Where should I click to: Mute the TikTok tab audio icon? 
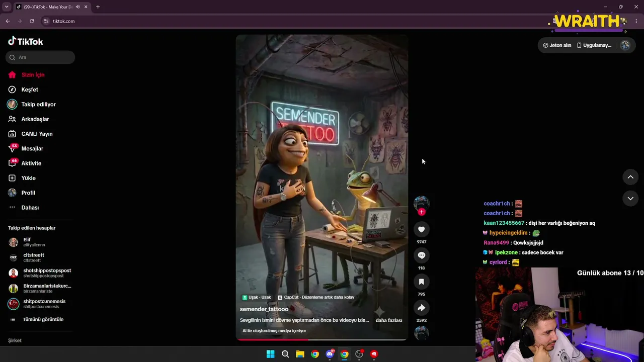point(77,7)
